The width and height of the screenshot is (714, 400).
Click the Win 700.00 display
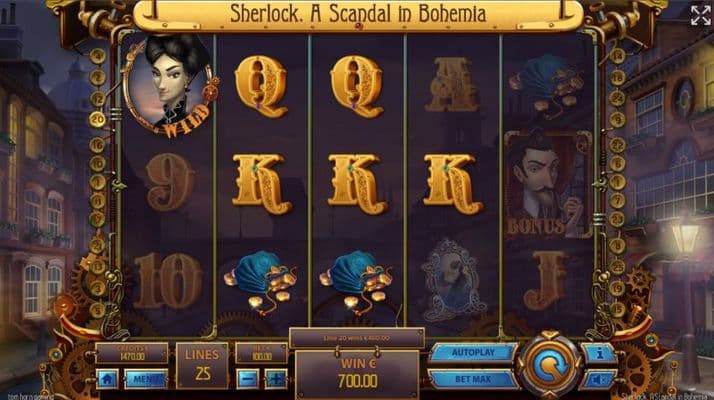pyautogui.click(x=357, y=374)
